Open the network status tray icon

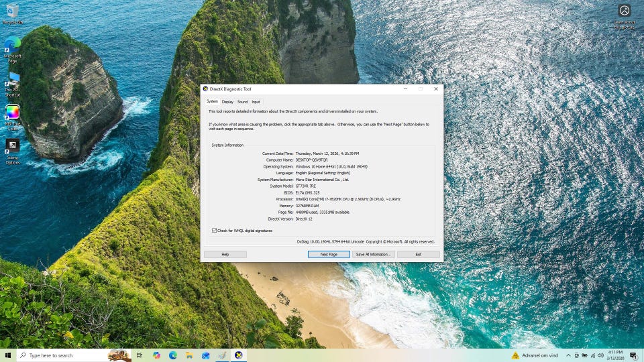point(592,355)
